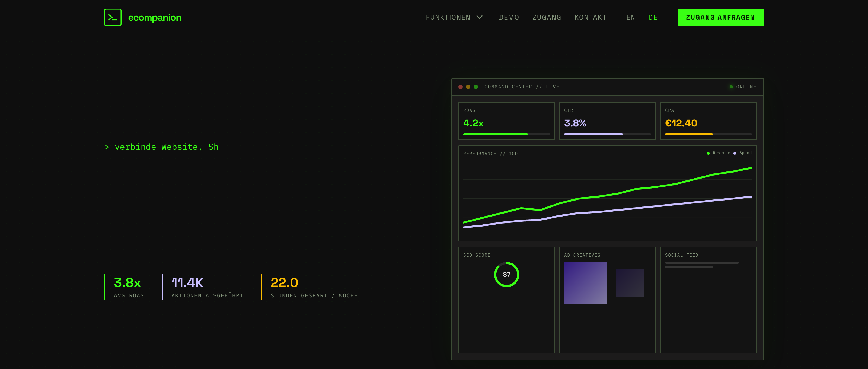Click the ZUGANG ANFRAGEN button
This screenshot has width=868, height=369.
point(720,17)
